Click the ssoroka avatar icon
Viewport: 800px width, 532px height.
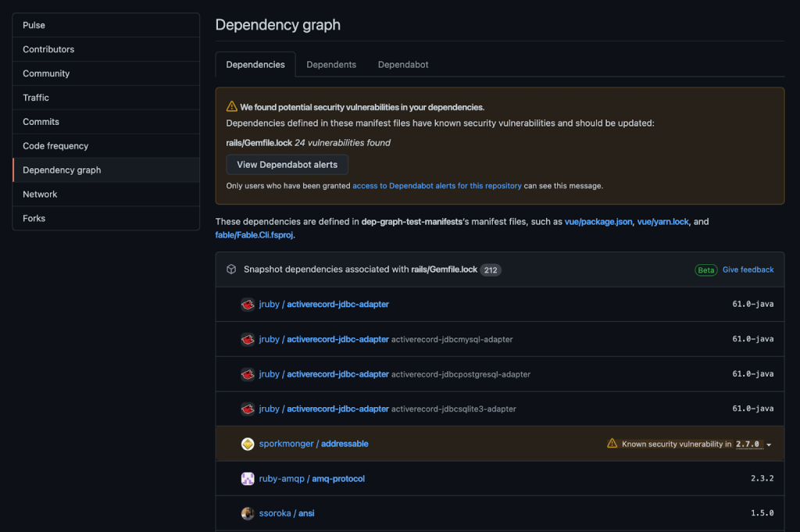(x=248, y=513)
